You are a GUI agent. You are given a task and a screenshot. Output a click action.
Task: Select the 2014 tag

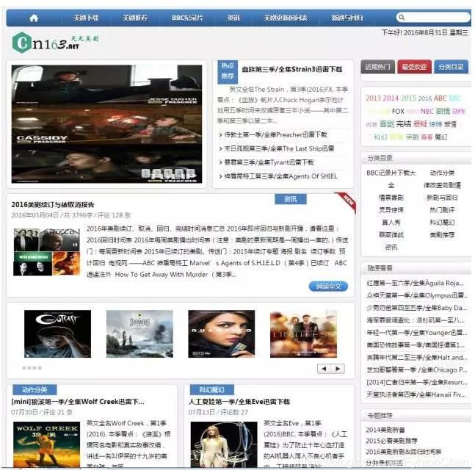coord(391,98)
